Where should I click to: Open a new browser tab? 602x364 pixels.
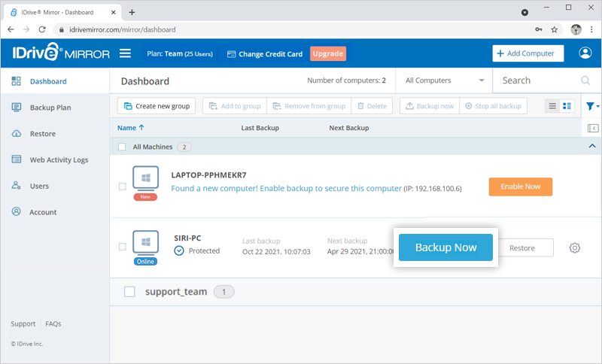[132, 12]
